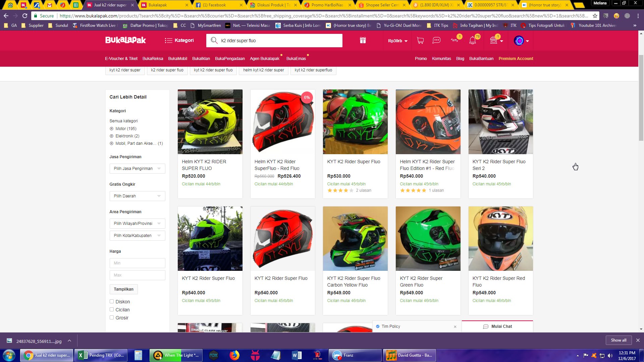This screenshot has width=644, height=362.
Task: Enable the Diskon checkbox
Action: click(112, 302)
